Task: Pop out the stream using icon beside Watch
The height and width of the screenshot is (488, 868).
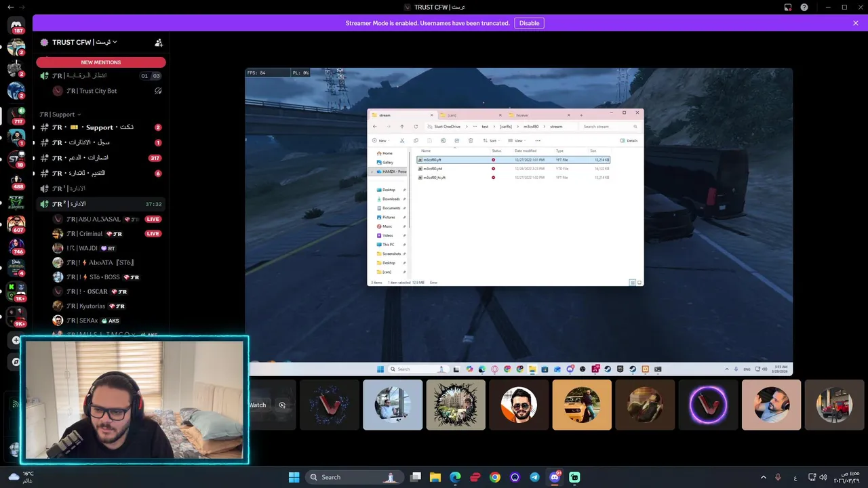Action: coord(282,405)
